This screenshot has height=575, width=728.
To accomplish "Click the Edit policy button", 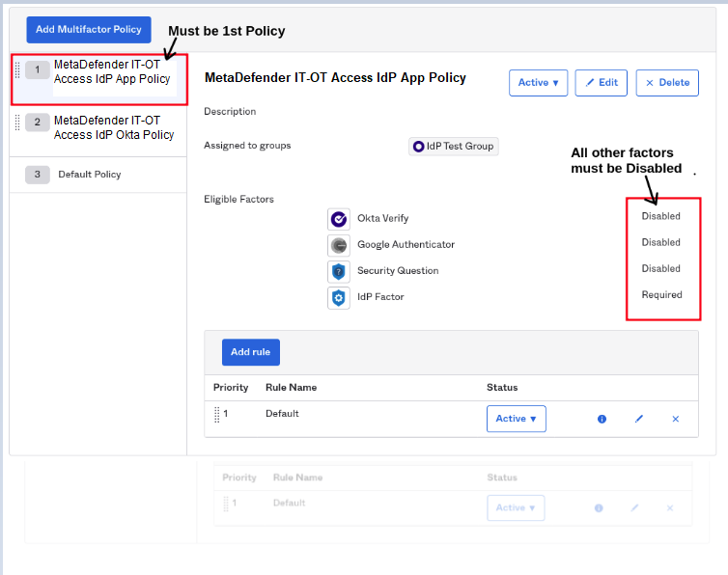I will click(x=601, y=83).
